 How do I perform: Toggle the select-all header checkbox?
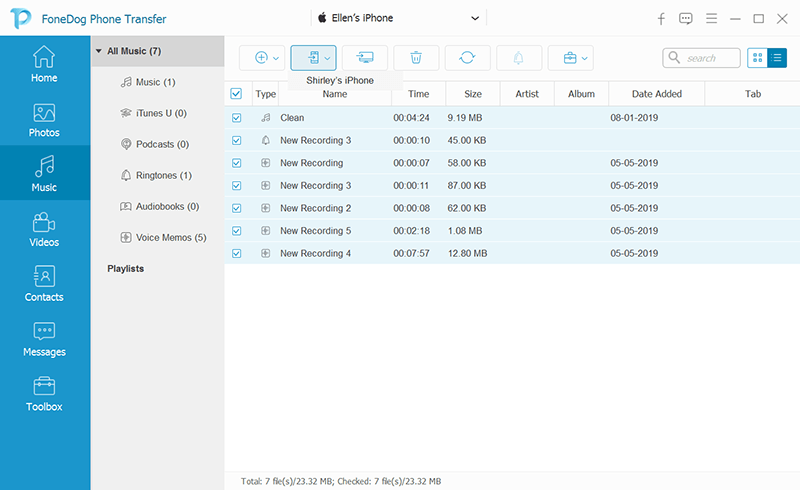(x=236, y=94)
